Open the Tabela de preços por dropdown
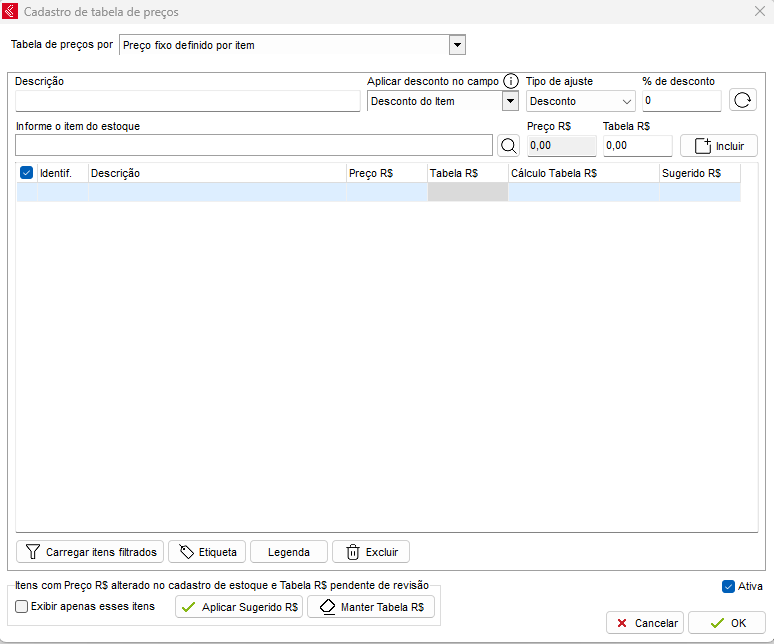The image size is (774, 644). (457, 45)
